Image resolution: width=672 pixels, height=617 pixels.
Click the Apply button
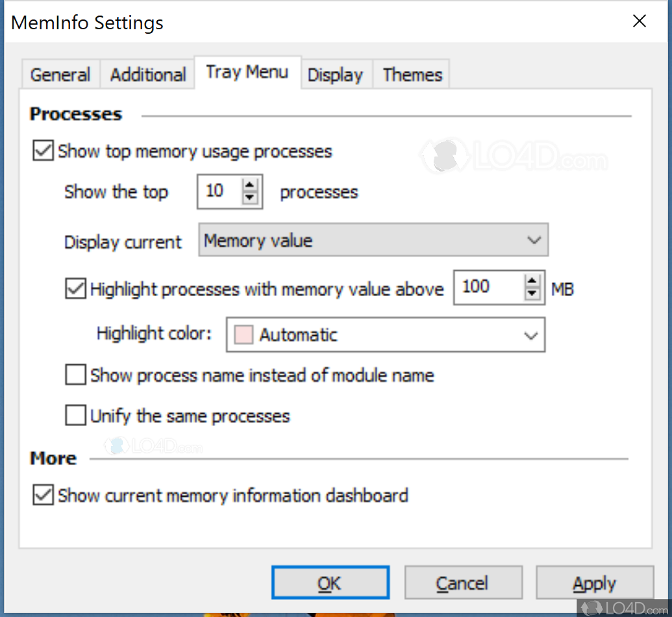[x=594, y=584]
